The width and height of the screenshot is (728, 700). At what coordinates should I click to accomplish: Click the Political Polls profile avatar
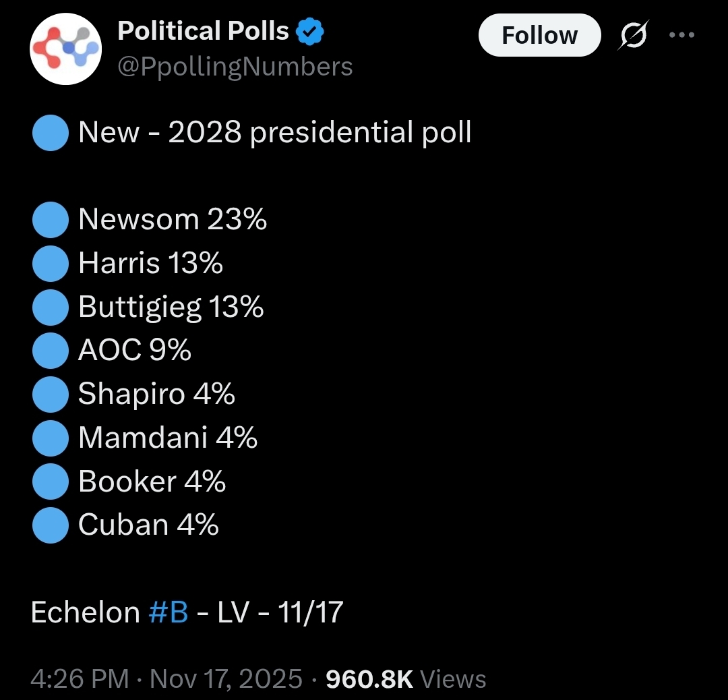65,49
